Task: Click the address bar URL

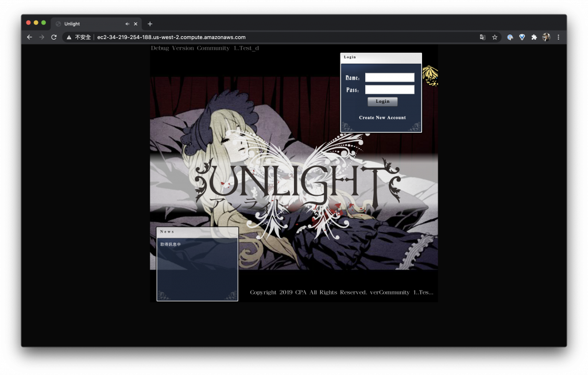Action: pyautogui.click(x=171, y=37)
